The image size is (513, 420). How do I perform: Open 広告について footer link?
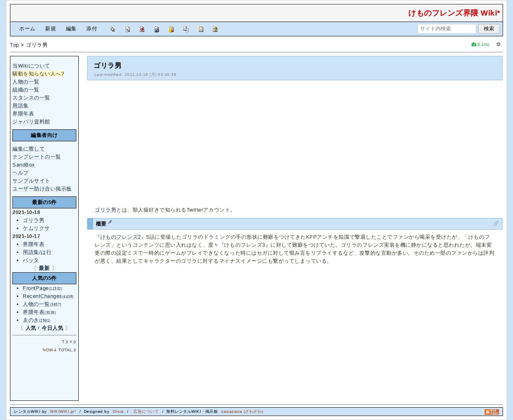[146, 412]
